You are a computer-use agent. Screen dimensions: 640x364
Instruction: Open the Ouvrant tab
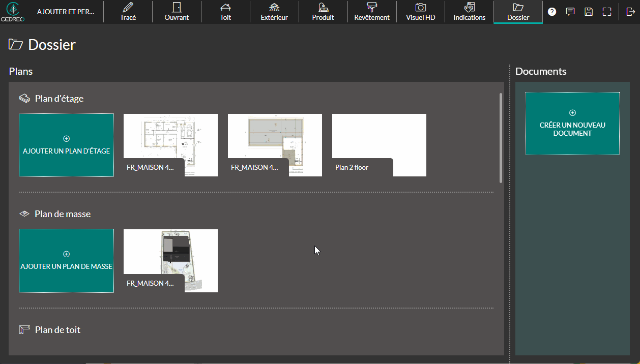point(177,12)
